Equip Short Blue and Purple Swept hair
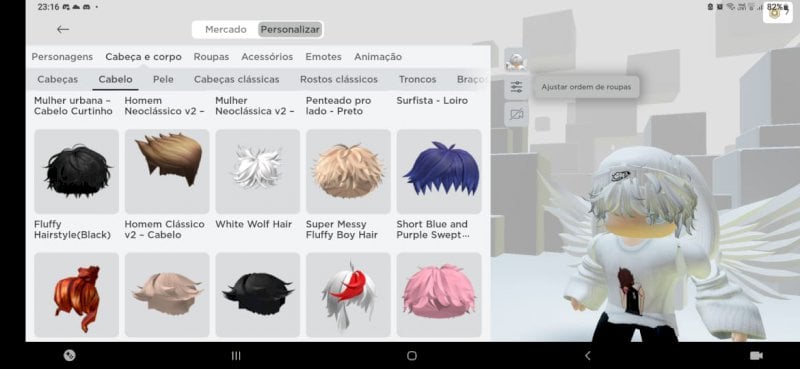800x369 pixels. pos(439,171)
